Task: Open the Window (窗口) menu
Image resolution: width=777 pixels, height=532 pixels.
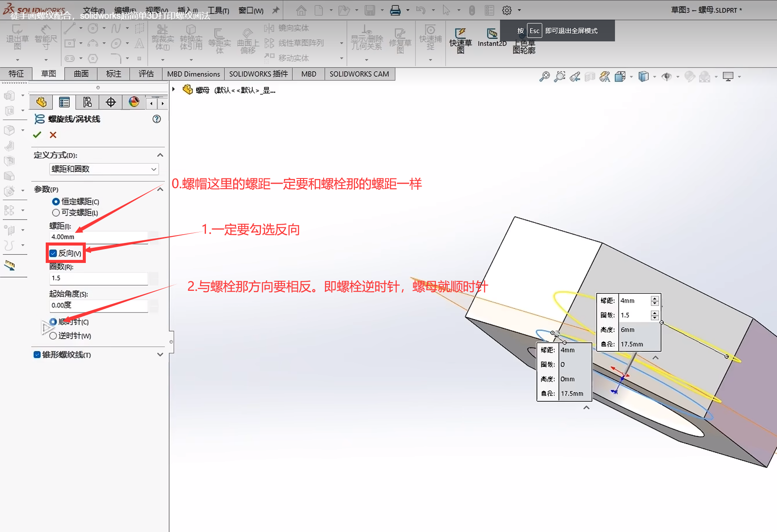Action: pos(251,10)
